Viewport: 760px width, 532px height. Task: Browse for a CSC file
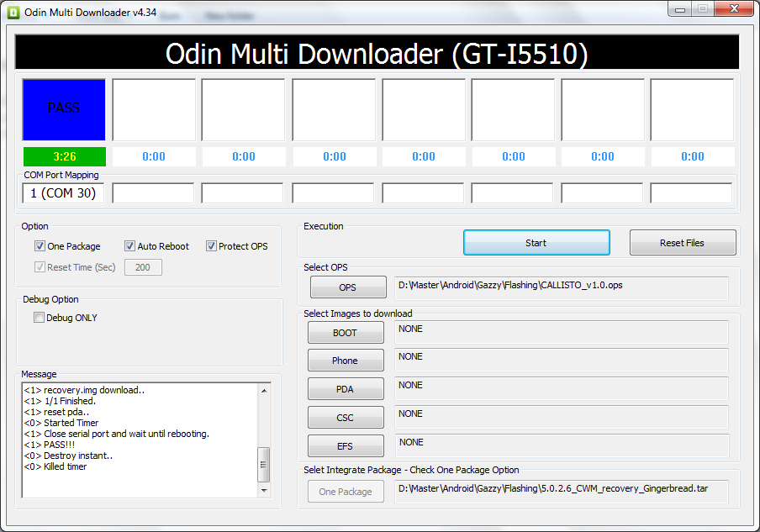click(x=345, y=417)
